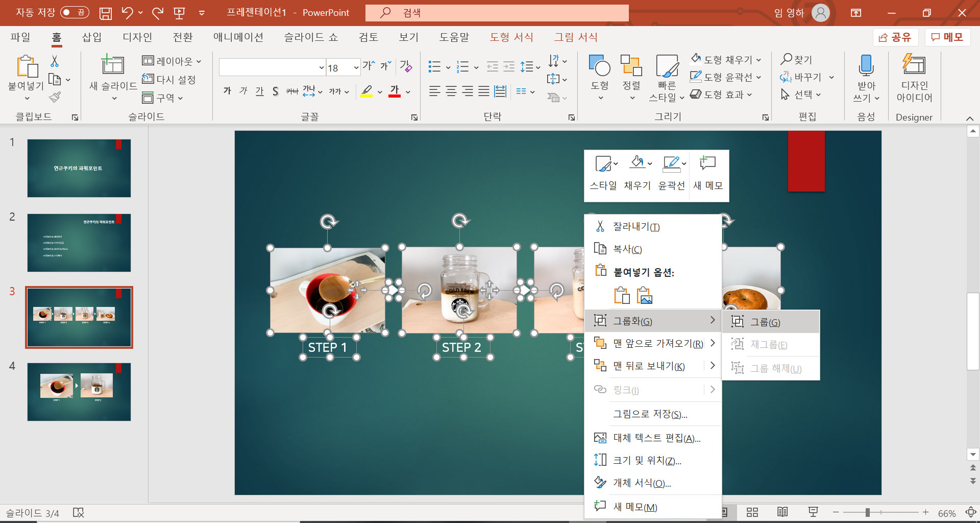Viewport: 980px width, 523px height.
Task: Toggle italic formatting
Action: click(x=243, y=91)
